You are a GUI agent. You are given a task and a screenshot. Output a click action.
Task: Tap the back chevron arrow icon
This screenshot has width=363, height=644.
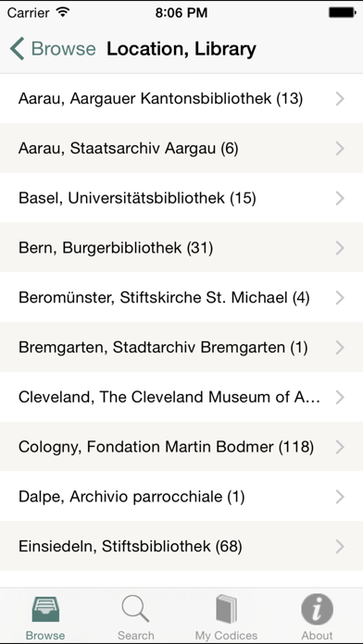17,48
